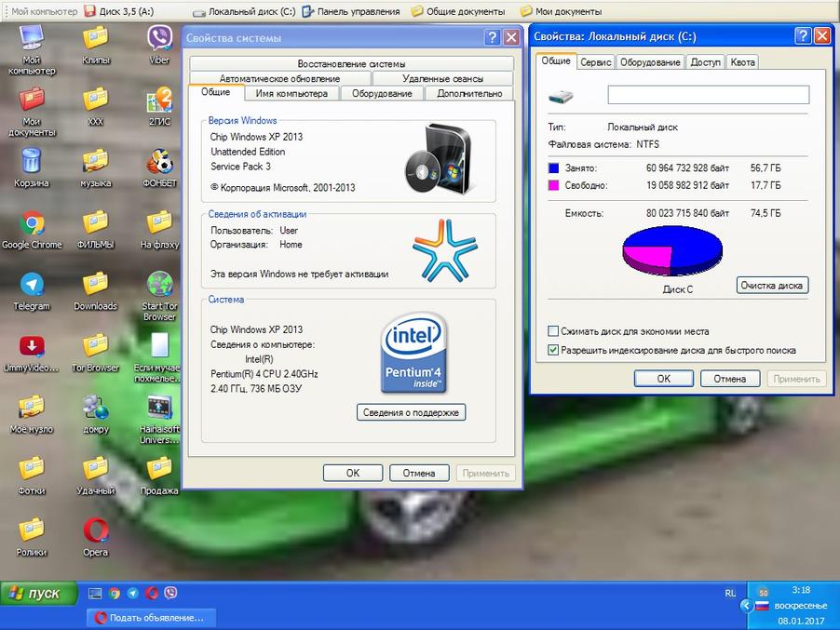The width and height of the screenshot is (840, 630).
Task: Click the blue Занято color swatch
Action: coord(553,168)
